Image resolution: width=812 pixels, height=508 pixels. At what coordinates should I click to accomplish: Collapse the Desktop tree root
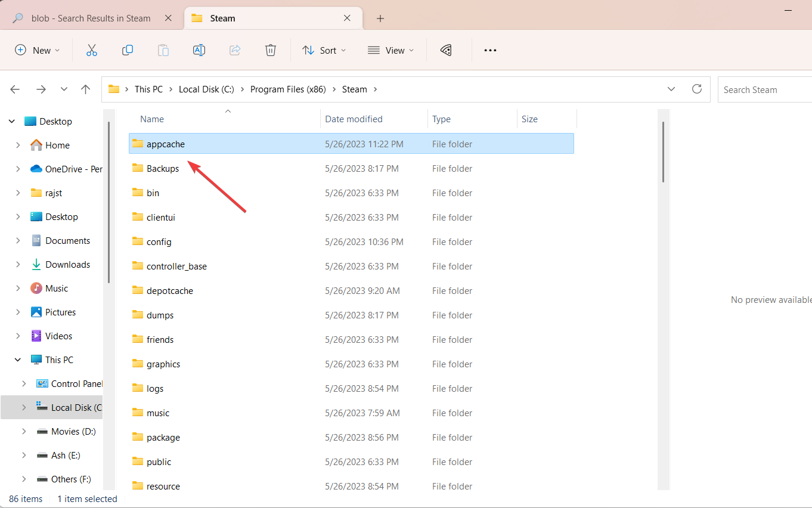[x=12, y=122]
